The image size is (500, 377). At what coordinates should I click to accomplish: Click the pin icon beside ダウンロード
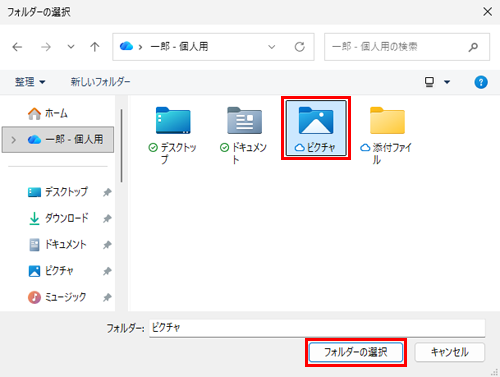click(x=107, y=218)
